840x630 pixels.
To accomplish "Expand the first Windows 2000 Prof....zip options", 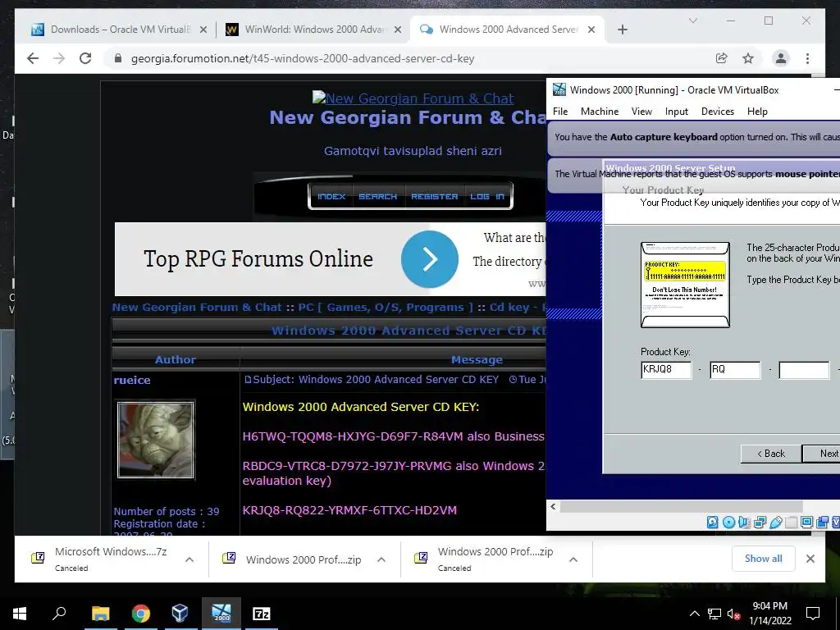I will coord(381,559).
